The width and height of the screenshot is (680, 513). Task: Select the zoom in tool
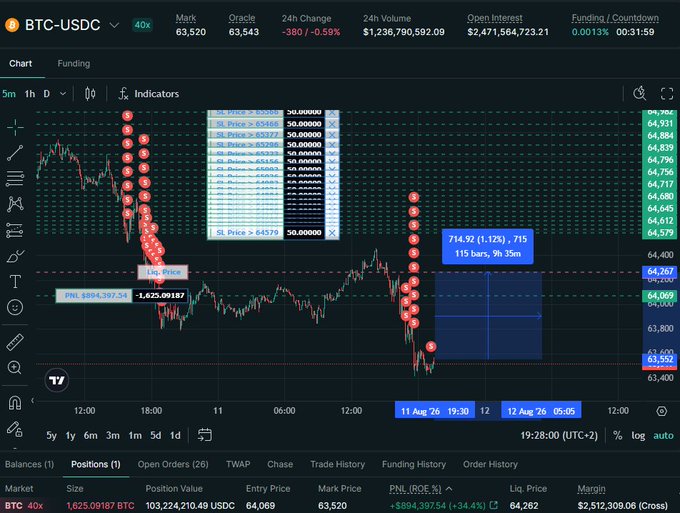[15, 368]
